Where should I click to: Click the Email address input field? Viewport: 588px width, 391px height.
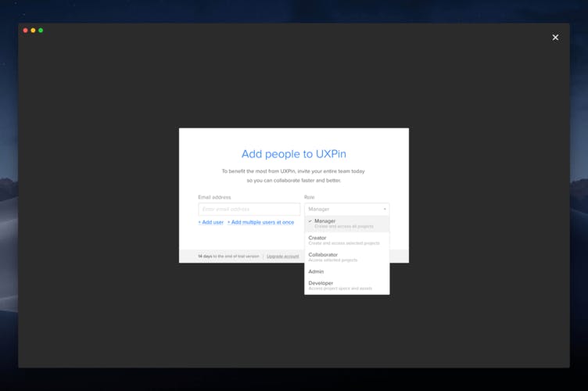coord(249,209)
